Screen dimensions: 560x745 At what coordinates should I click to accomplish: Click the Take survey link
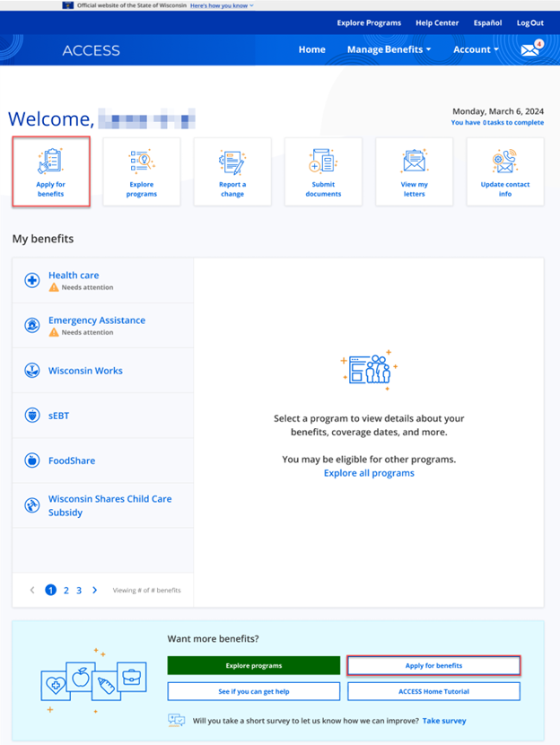[444, 721]
